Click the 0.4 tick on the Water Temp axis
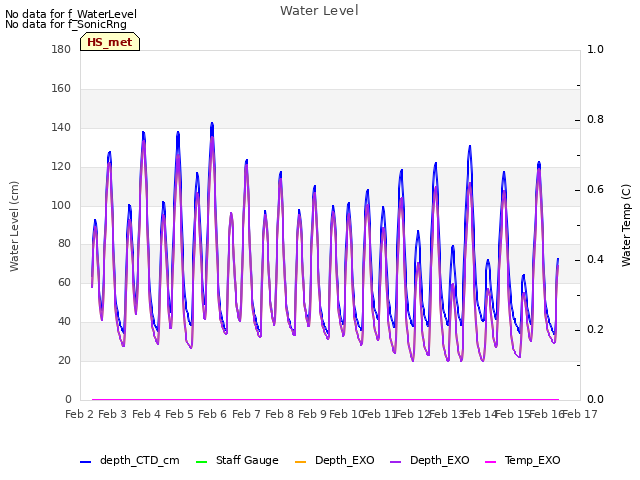Screen dimensions: 640x480 pyautogui.click(x=595, y=260)
